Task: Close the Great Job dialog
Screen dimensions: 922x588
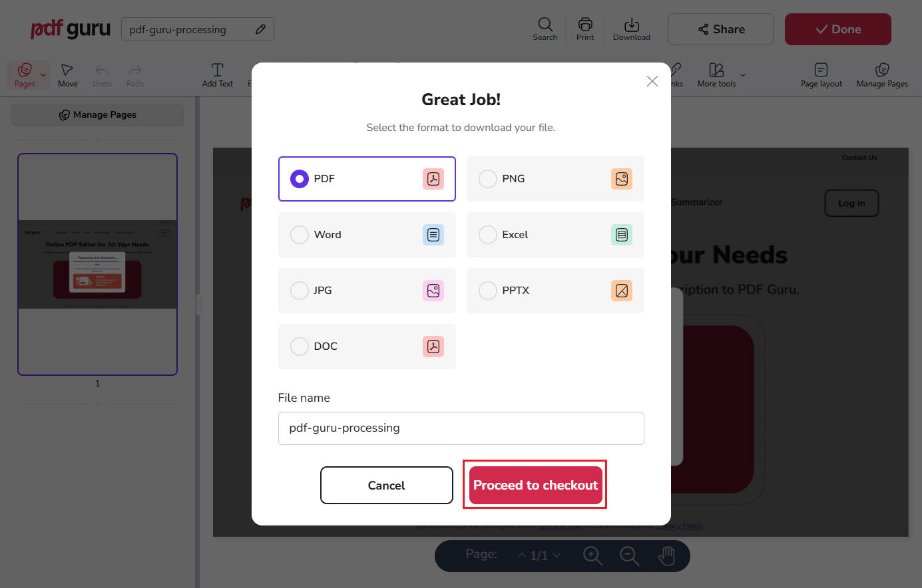Action: coord(652,81)
